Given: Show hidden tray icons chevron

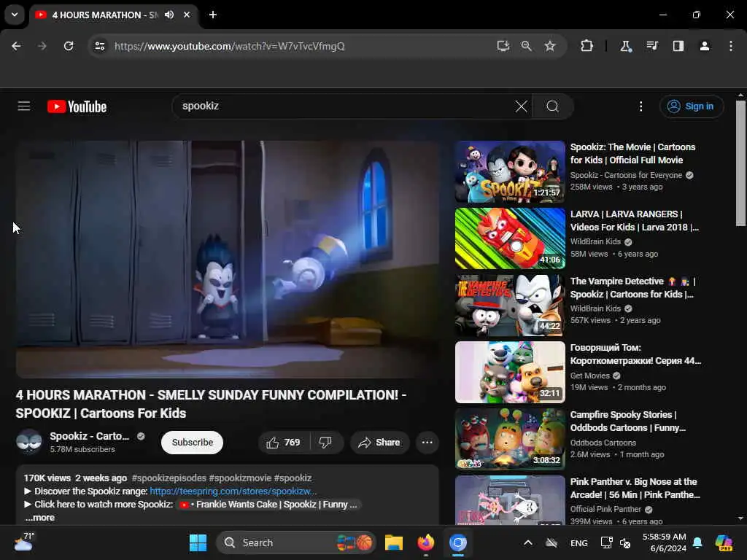Looking at the screenshot, I should pos(528,542).
